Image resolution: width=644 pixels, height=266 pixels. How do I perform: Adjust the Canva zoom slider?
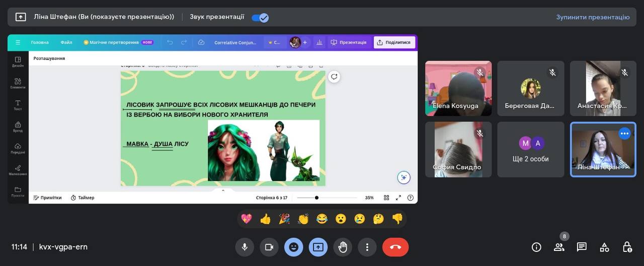[316, 197]
